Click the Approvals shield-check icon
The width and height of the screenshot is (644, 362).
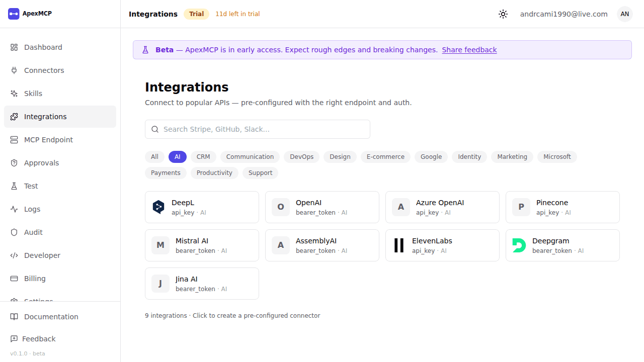[14, 163]
